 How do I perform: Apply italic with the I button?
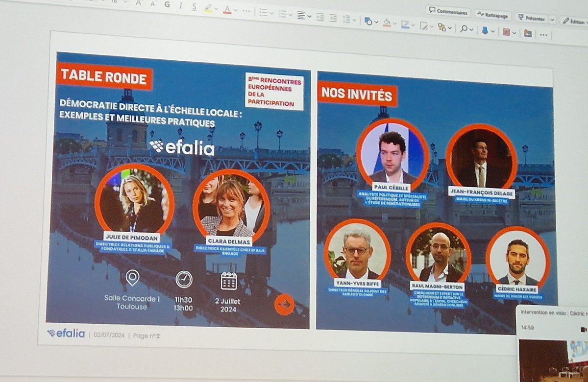click(180, 6)
